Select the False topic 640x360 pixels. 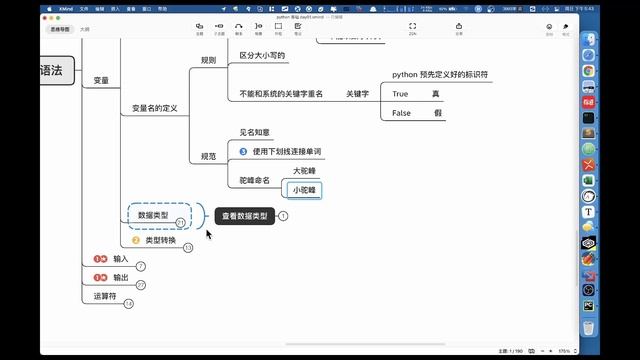pyautogui.click(x=401, y=113)
